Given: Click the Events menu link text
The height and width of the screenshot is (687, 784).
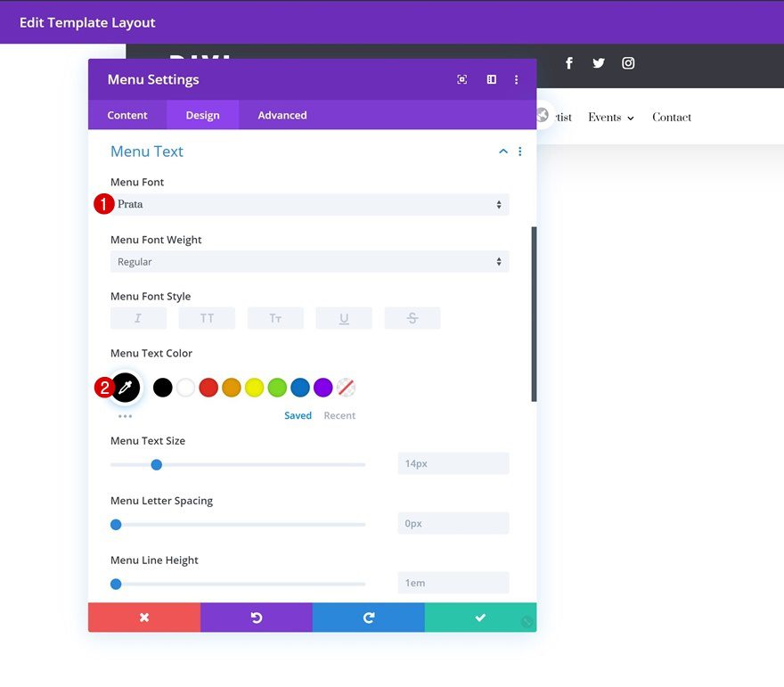Looking at the screenshot, I should (605, 118).
